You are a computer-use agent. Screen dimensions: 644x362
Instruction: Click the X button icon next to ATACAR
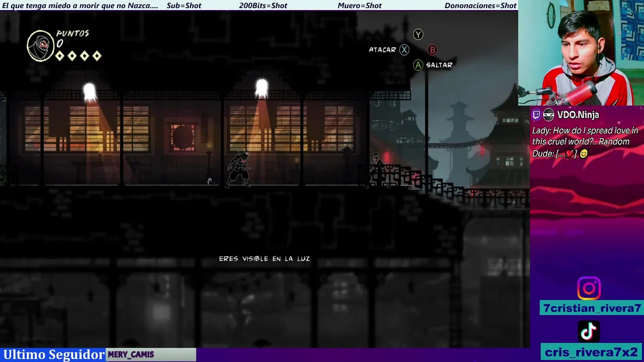pos(404,50)
